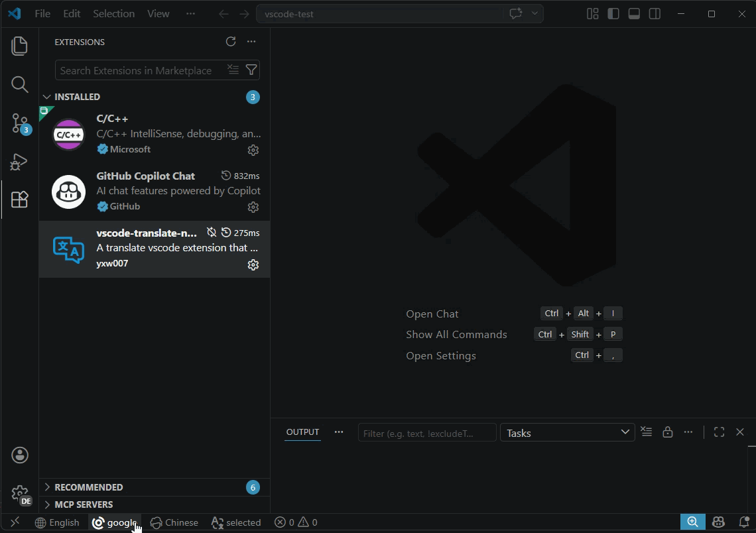The width and height of the screenshot is (756, 533).
Task: Toggle the secondary side bar
Action: coord(655,13)
